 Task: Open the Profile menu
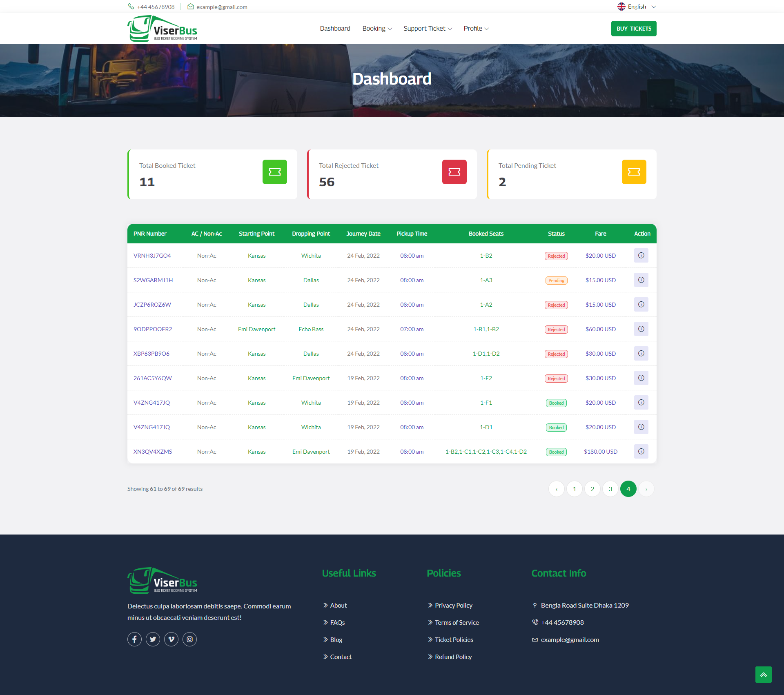click(475, 28)
